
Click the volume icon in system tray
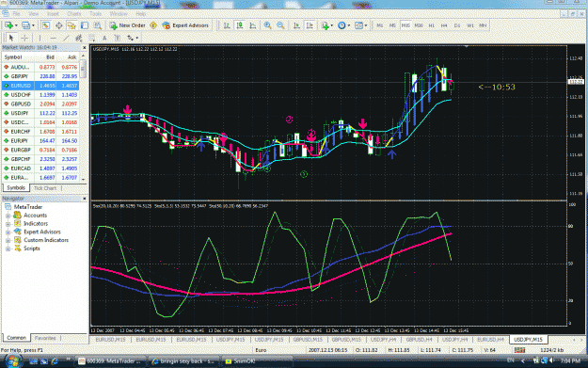(x=551, y=360)
